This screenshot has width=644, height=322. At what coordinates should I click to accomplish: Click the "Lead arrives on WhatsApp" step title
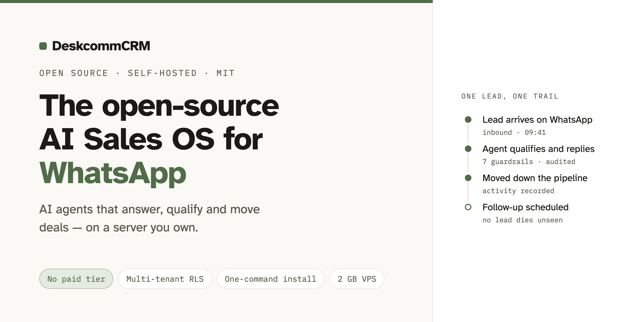[x=537, y=120]
